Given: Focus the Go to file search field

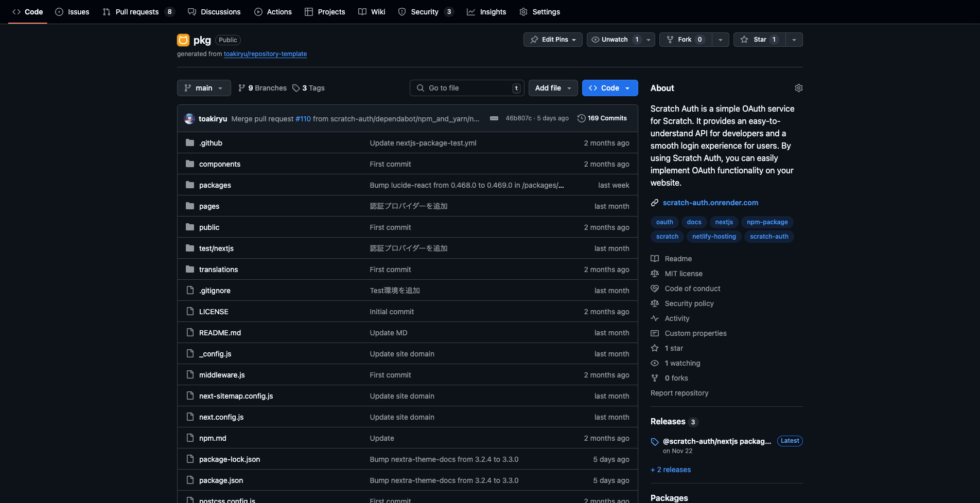Looking at the screenshot, I should (467, 88).
